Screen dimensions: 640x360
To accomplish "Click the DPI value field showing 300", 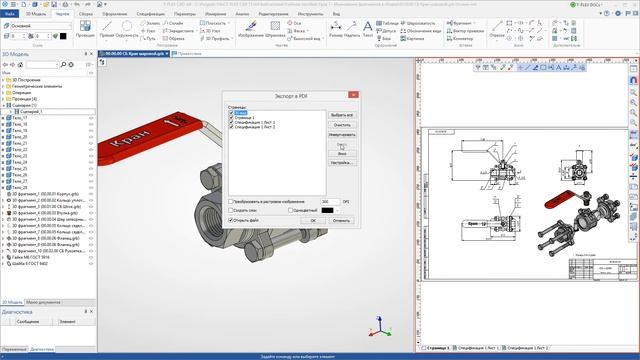I will pos(330,202).
